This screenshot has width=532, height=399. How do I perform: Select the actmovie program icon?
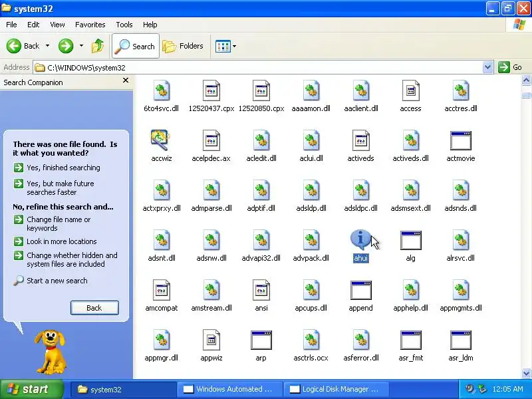pos(461,140)
